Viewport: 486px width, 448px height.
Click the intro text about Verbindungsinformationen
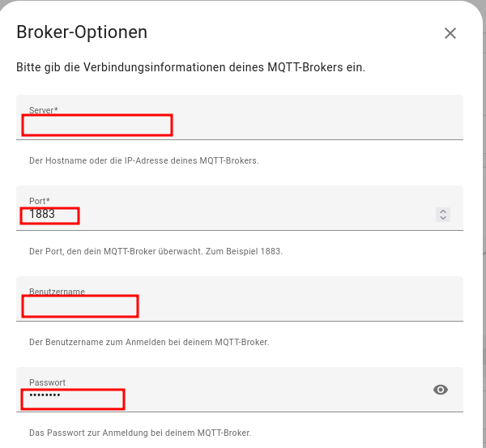tap(190, 67)
